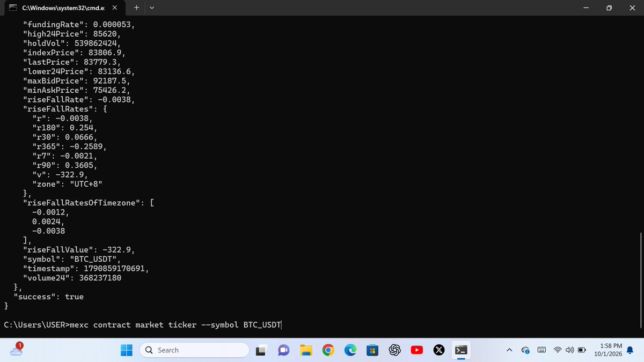Launch the purple video chat app icon
Image resolution: width=644 pixels, height=362 pixels.
[x=283, y=350]
